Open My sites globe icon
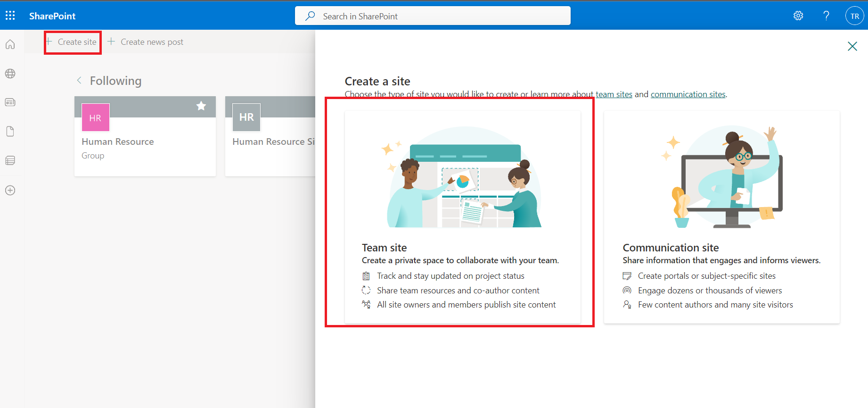Image resolution: width=868 pixels, height=408 pixels. pyautogui.click(x=10, y=74)
